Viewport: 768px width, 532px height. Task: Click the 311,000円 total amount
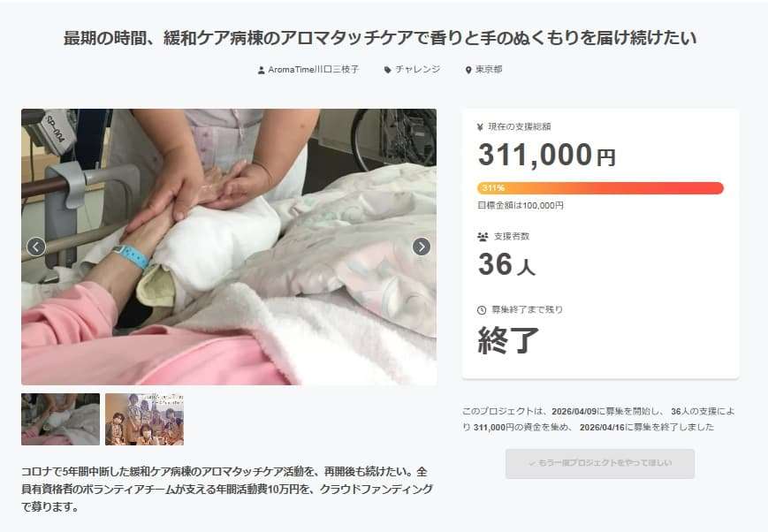[x=546, y=155]
